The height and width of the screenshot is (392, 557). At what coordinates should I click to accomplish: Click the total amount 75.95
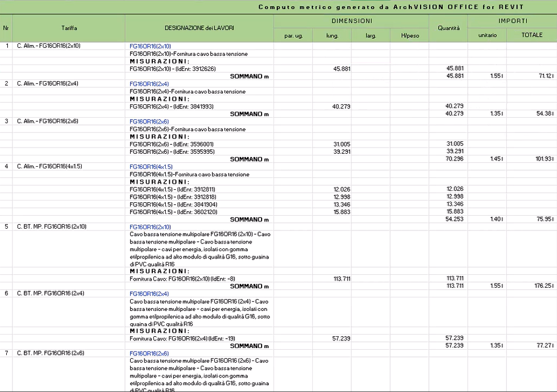[x=545, y=219]
